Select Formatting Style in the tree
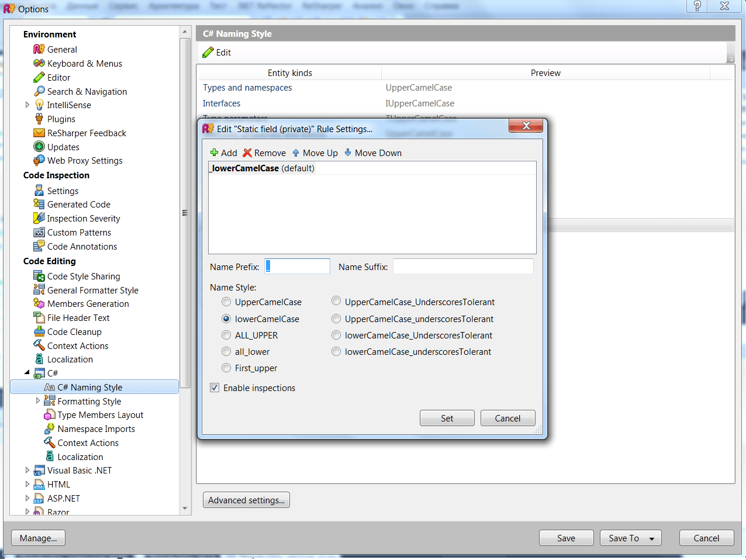 click(x=89, y=402)
